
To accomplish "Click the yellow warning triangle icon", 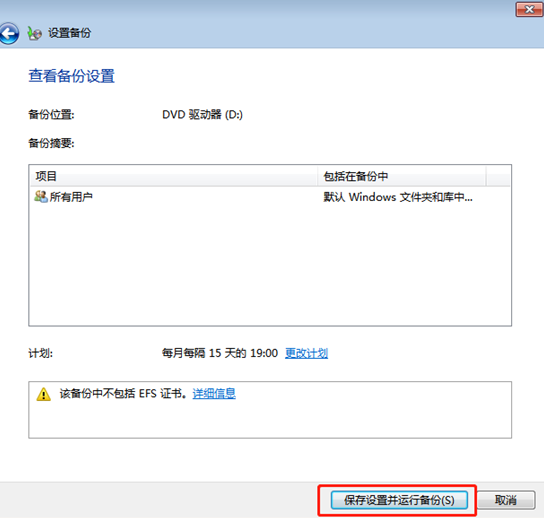I will coord(43,394).
